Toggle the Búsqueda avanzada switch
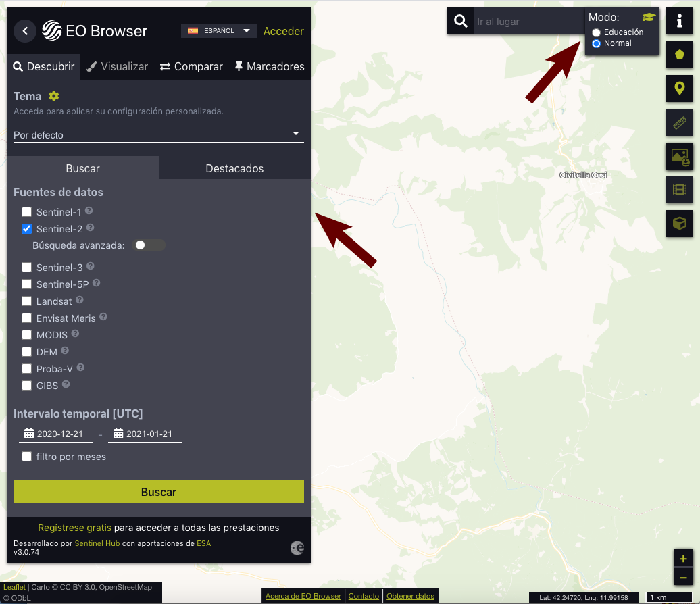Screen dimensions: 700x604 pyautogui.click(x=149, y=245)
